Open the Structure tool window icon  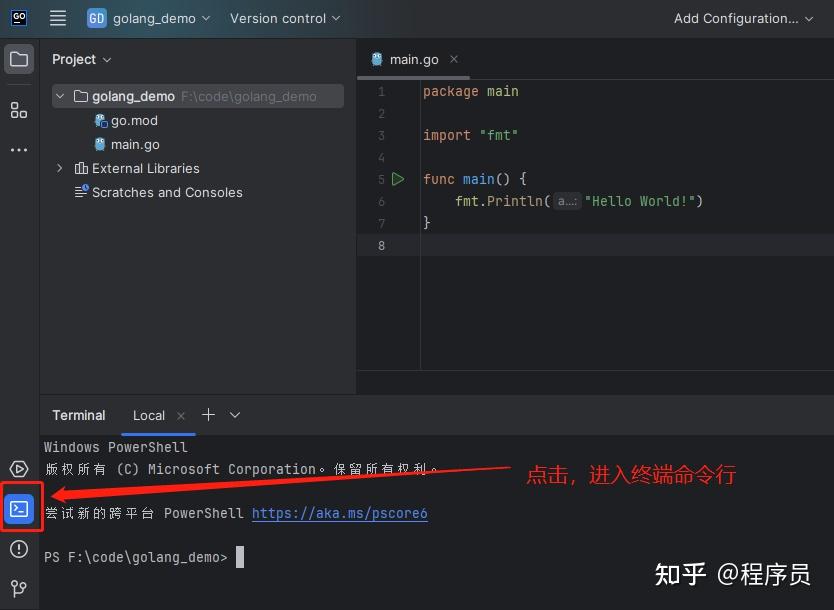coord(18,110)
